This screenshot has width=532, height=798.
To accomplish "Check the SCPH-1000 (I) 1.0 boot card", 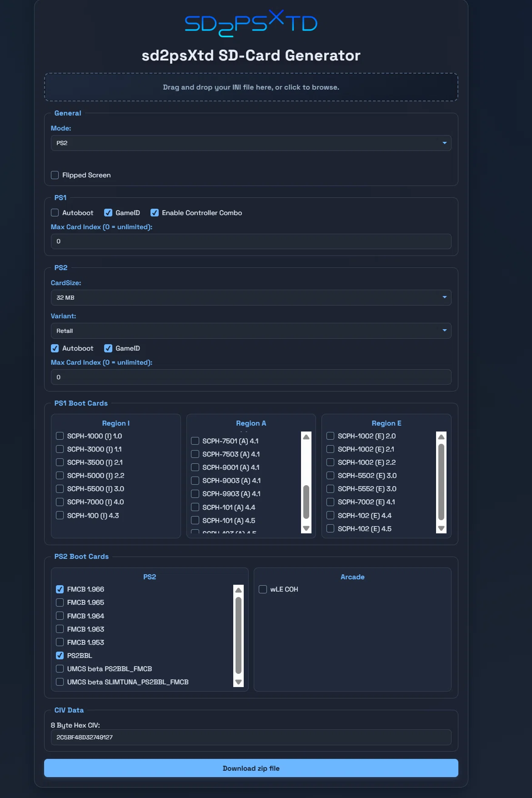I will 60,436.
